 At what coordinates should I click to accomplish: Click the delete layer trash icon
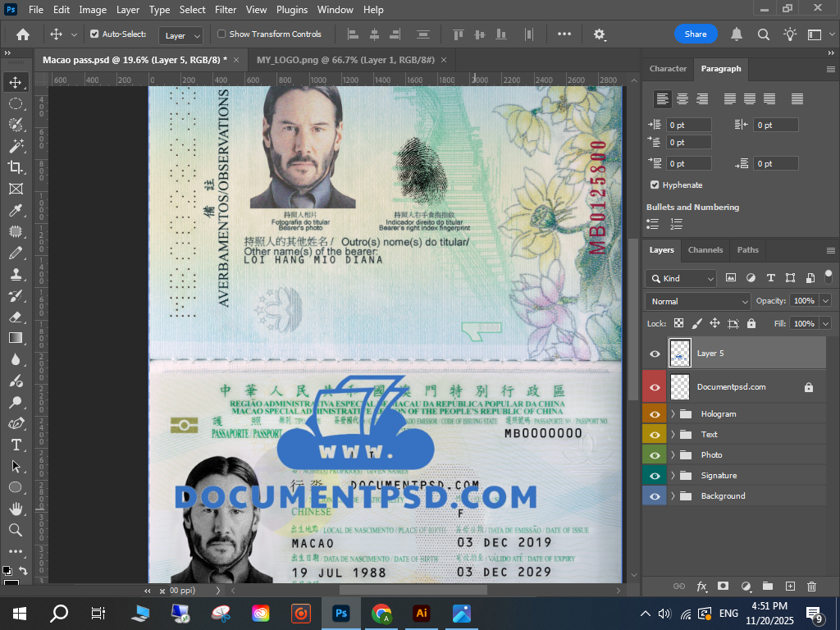click(x=811, y=587)
